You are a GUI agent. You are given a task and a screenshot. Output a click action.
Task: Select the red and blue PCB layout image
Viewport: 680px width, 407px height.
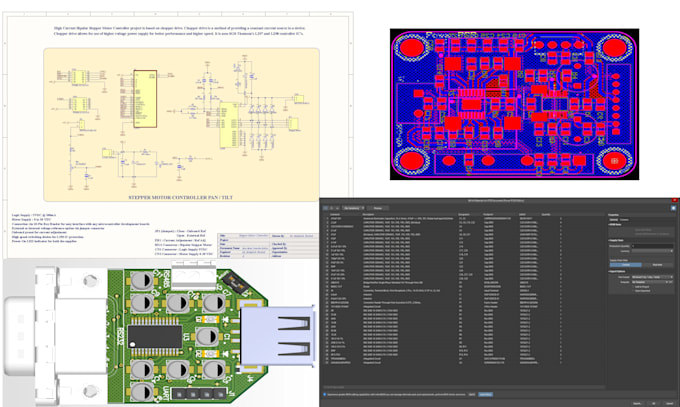pos(514,104)
